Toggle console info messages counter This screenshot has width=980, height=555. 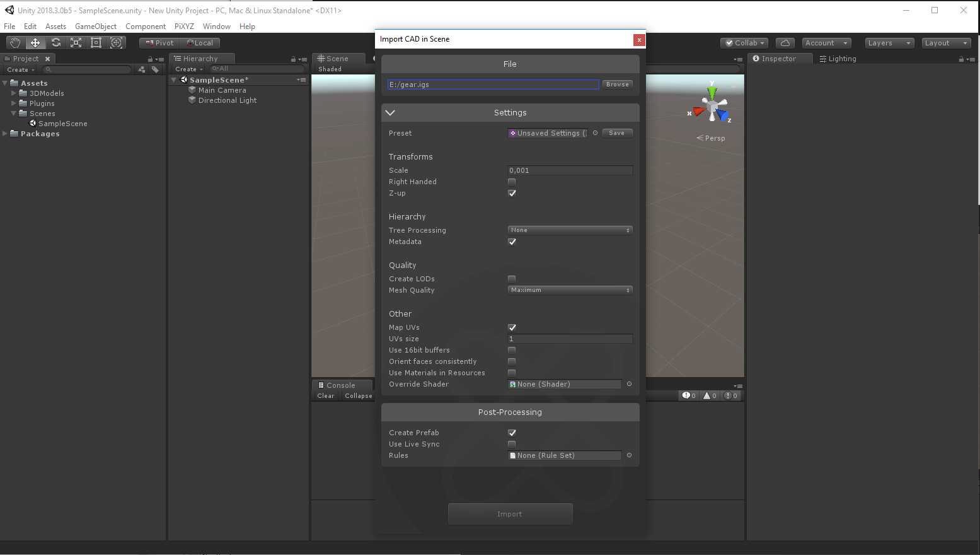click(689, 395)
